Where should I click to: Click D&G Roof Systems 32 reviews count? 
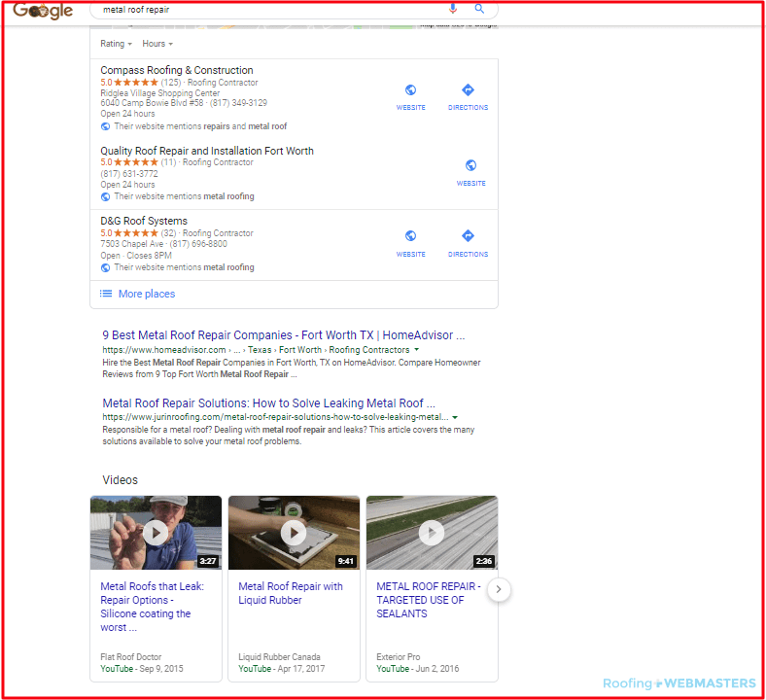[168, 233]
